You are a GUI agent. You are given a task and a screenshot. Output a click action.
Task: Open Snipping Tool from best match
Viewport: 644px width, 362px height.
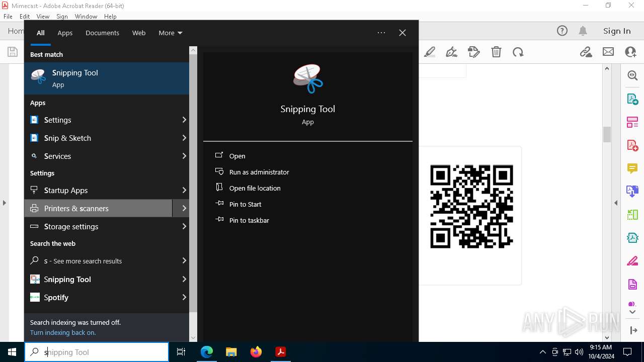pyautogui.click(x=107, y=78)
